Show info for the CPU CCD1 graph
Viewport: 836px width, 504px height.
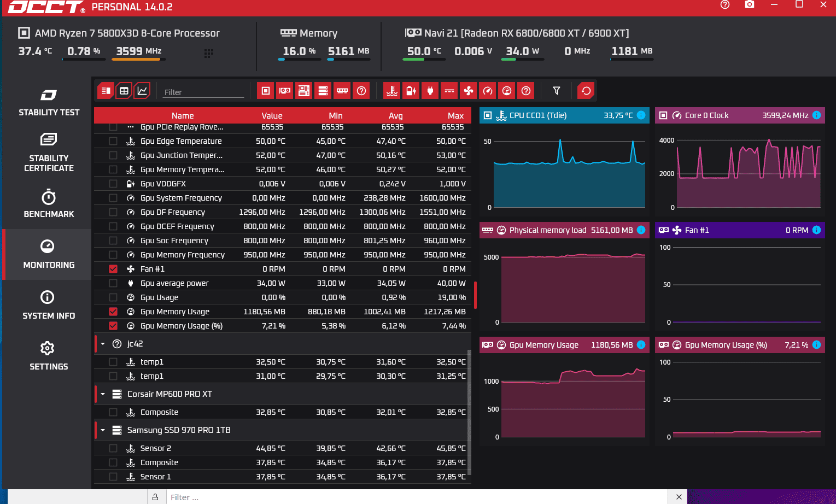click(641, 115)
